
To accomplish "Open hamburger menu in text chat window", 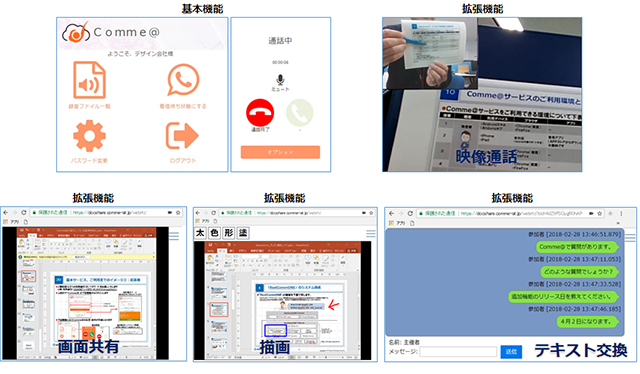I will tap(631, 238).
